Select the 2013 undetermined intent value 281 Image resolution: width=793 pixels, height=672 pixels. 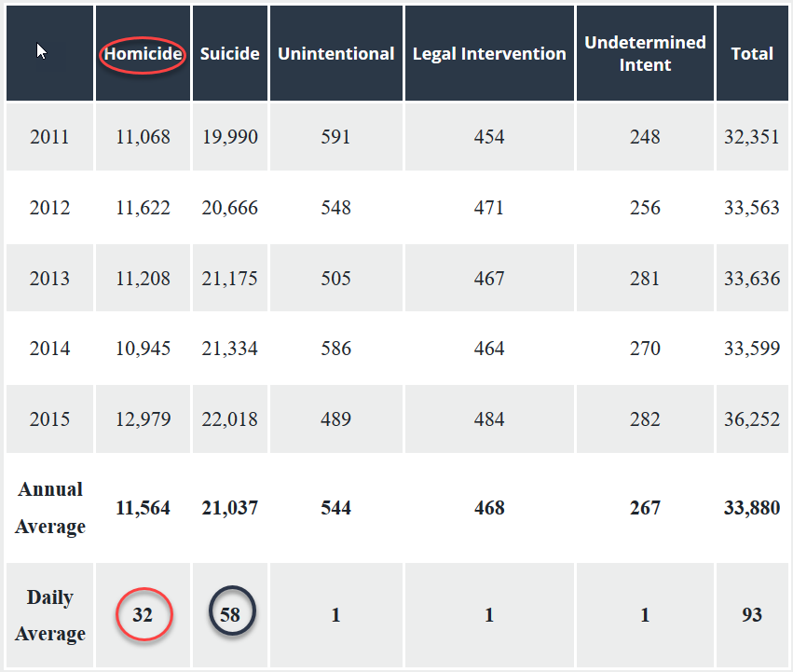click(645, 279)
